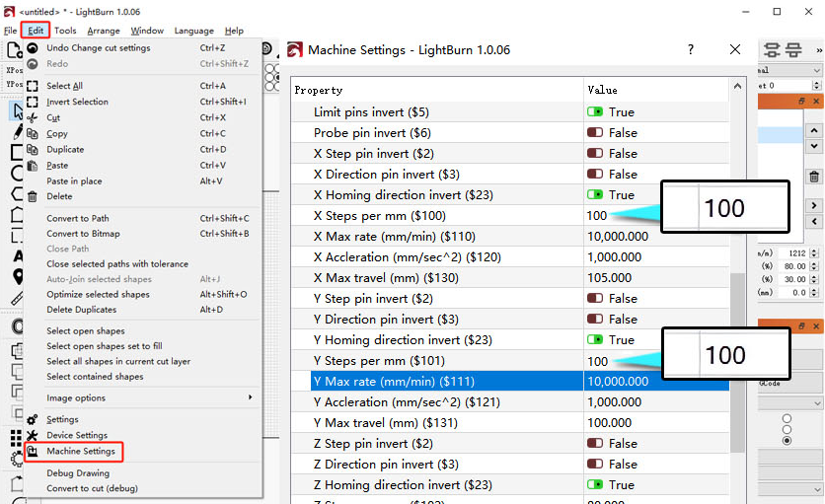Viewport: 825px width, 504px height.
Task: Open dropdown below GCode button
Action: coord(789,403)
